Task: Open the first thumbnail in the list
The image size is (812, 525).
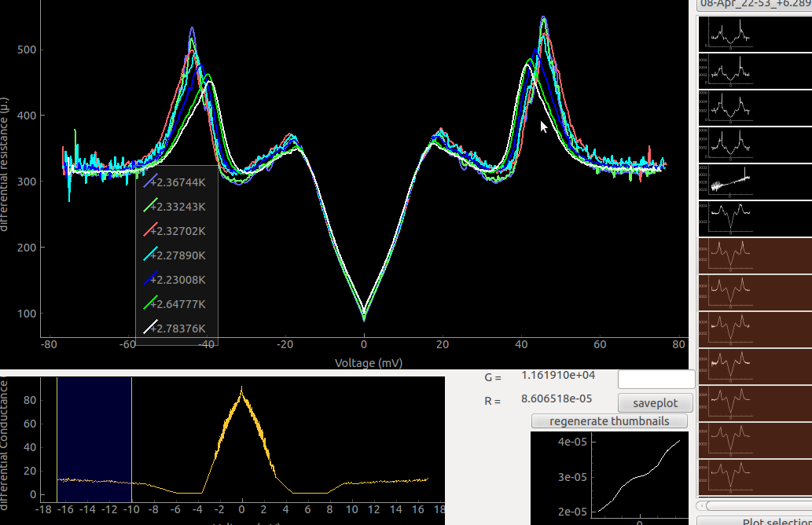Action: point(755,34)
